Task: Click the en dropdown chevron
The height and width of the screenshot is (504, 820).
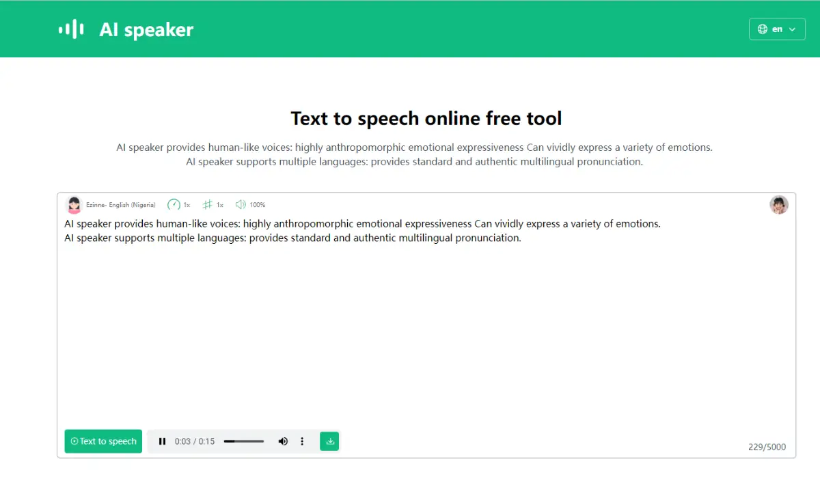Action: point(793,29)
